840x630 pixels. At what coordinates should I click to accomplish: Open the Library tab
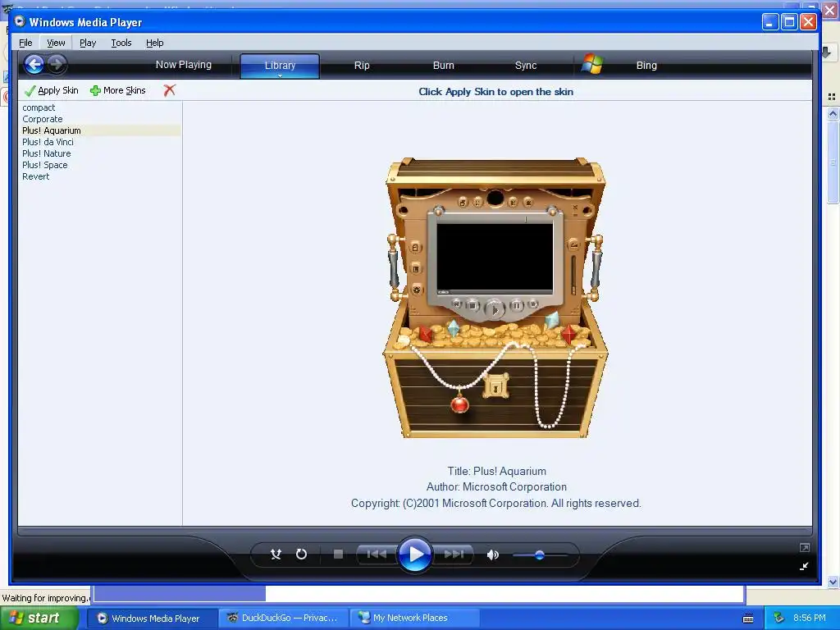(280, 66)
